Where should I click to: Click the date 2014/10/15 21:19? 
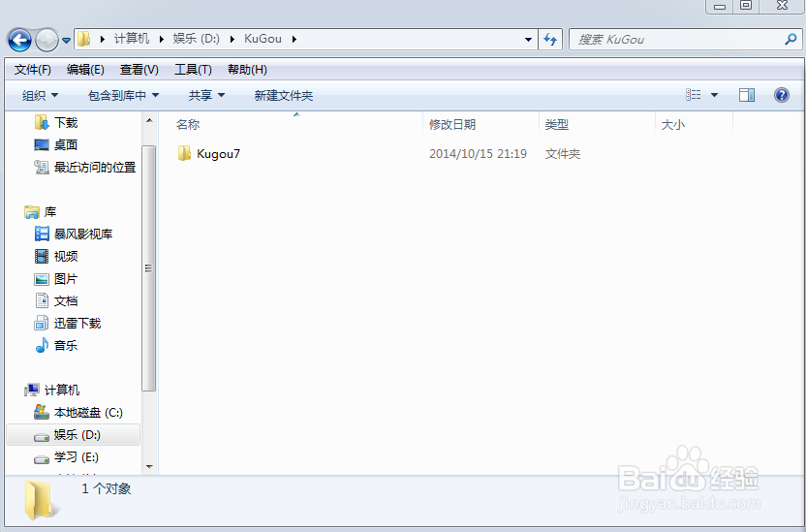478,154
